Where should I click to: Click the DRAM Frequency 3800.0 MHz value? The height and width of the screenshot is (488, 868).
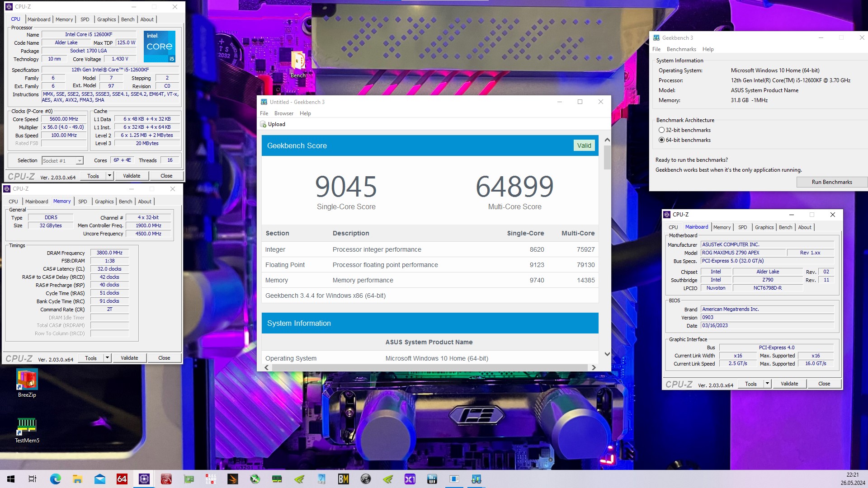coord(109,253)
